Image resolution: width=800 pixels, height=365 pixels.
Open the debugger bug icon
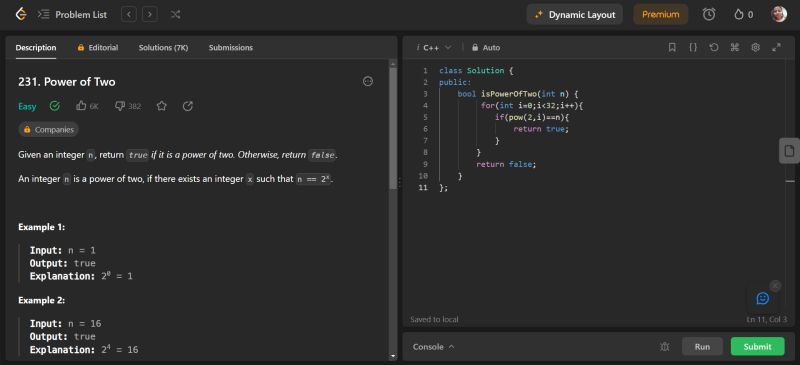(x=664, y=347)
